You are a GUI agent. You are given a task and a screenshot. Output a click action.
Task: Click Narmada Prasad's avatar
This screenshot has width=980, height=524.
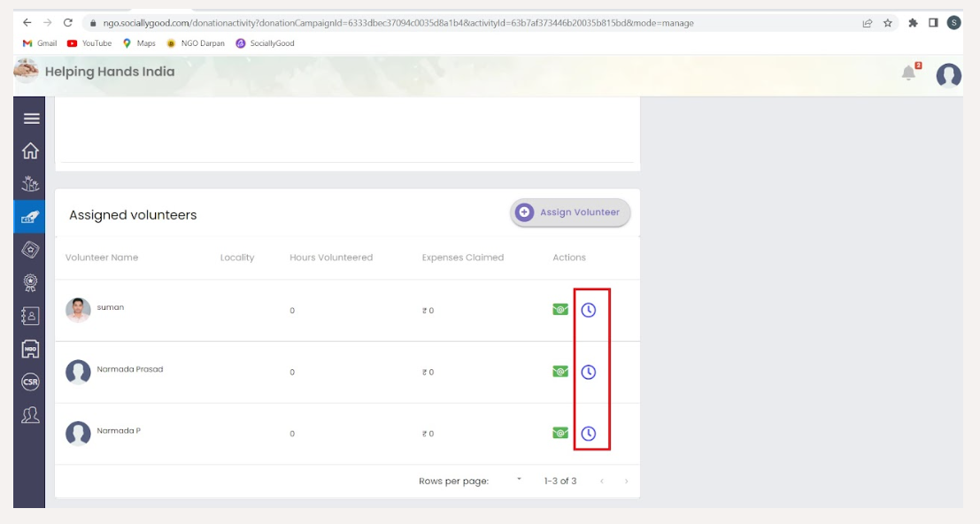[x=78, y=372]
